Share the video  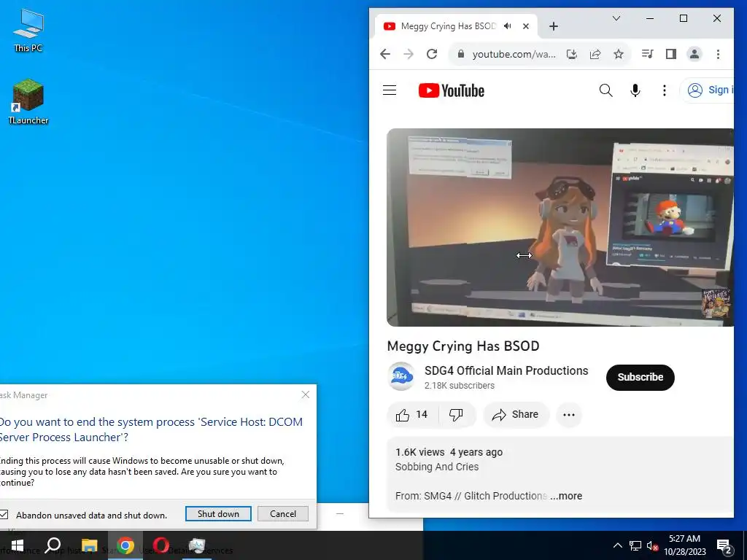(x=516, y=415)
